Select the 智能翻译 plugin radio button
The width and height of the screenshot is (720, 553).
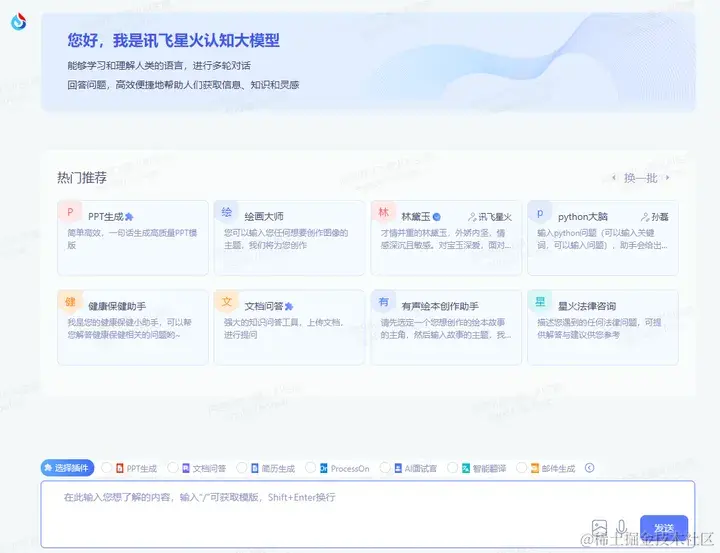(452, 468)
